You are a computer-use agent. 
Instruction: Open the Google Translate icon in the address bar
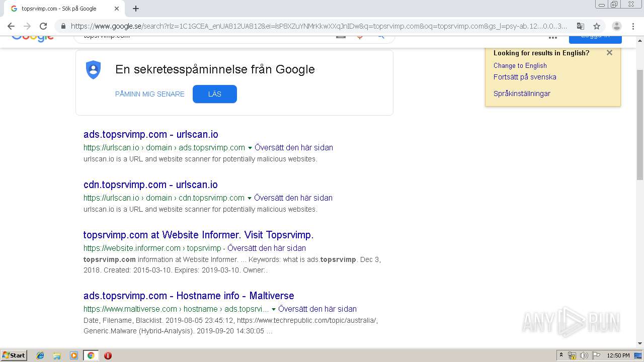click(x=580, y=26)
